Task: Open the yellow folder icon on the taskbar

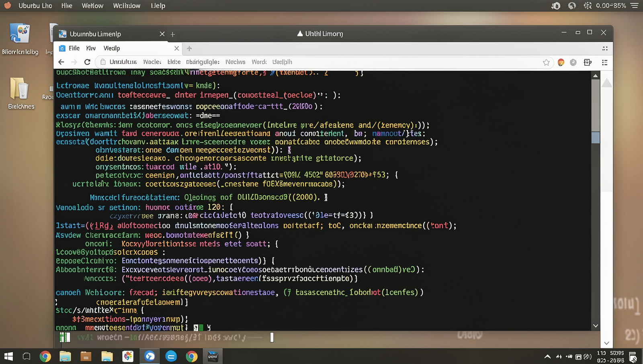Action: [107, 356]
